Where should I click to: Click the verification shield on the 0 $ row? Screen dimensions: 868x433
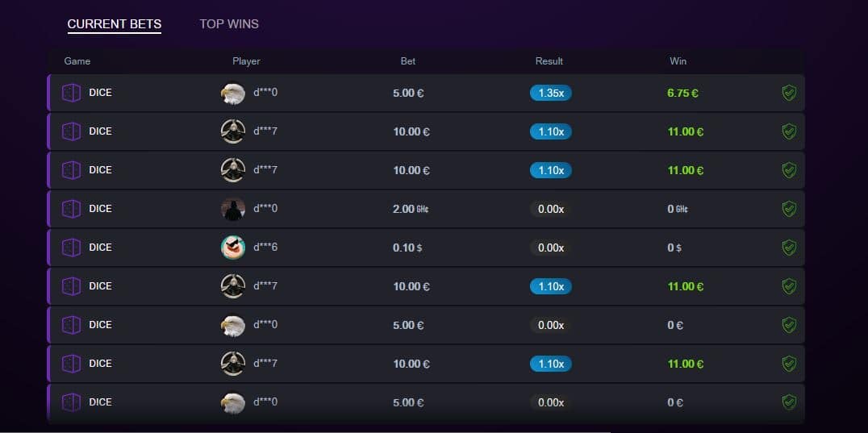(789, 248)
